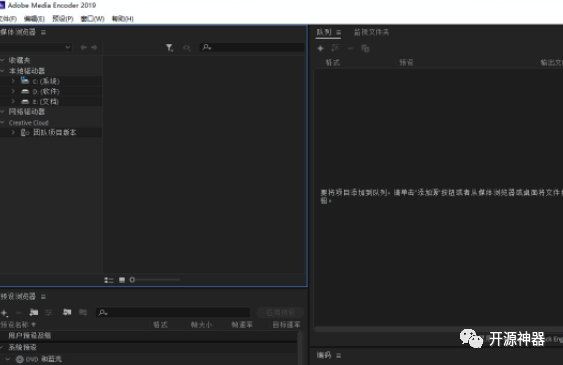The height and width of the screenshot is (365, 563).
Task: Click the create new preset plus icon
Action: point(4,313)
